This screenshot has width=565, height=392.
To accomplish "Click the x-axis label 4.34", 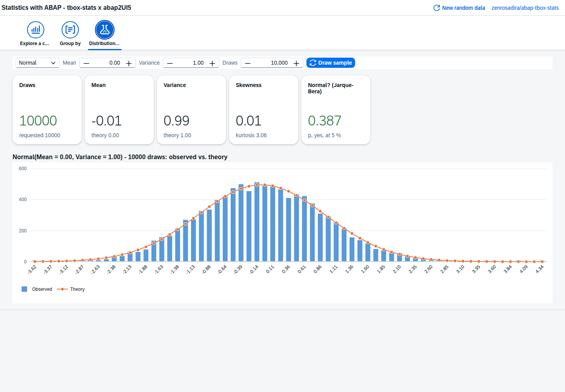I will point(540,269).
